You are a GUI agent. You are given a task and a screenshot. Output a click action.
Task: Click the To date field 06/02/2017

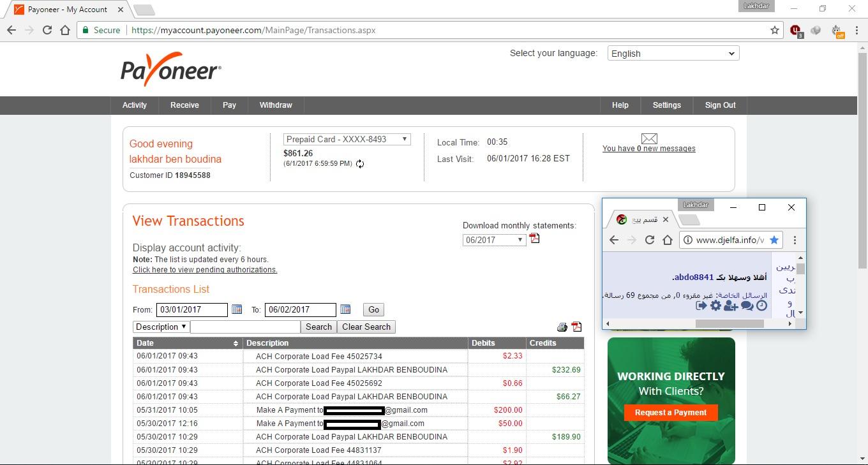[300, 309]
